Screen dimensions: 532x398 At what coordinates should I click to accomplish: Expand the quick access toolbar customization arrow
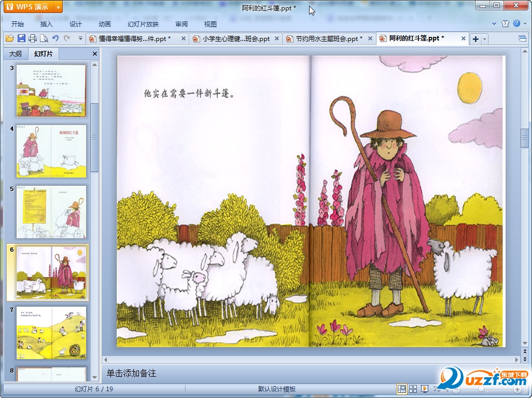pos(80,38)
